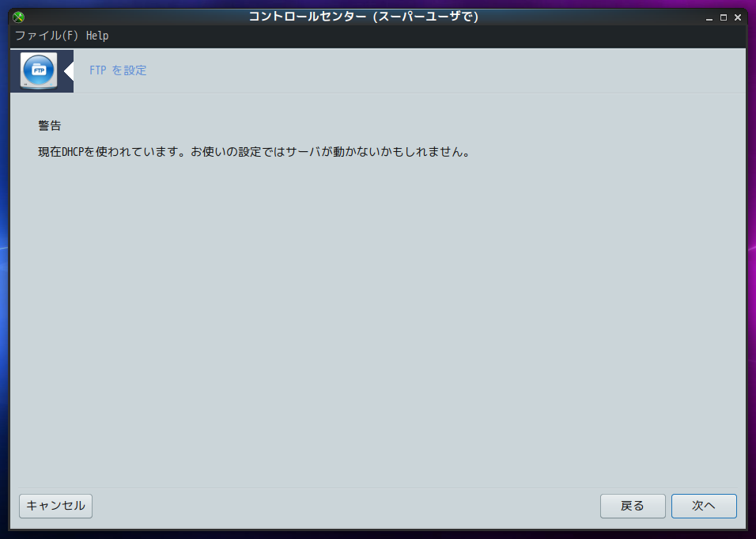Click the キャンセル button
756x539 pixels.
click(55, 506)
